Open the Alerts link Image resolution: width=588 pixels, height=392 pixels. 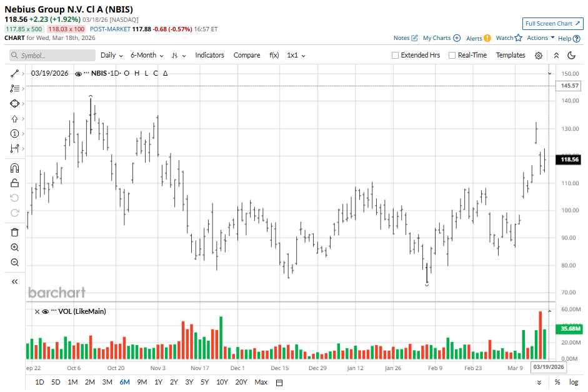[x=474, y=38]
